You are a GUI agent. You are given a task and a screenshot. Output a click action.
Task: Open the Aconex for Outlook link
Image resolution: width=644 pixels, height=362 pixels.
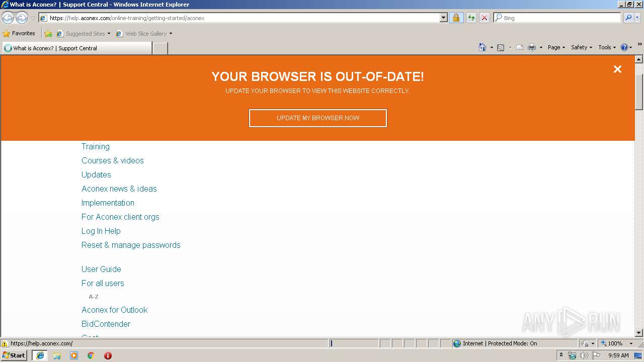click(x=115, y=310)
